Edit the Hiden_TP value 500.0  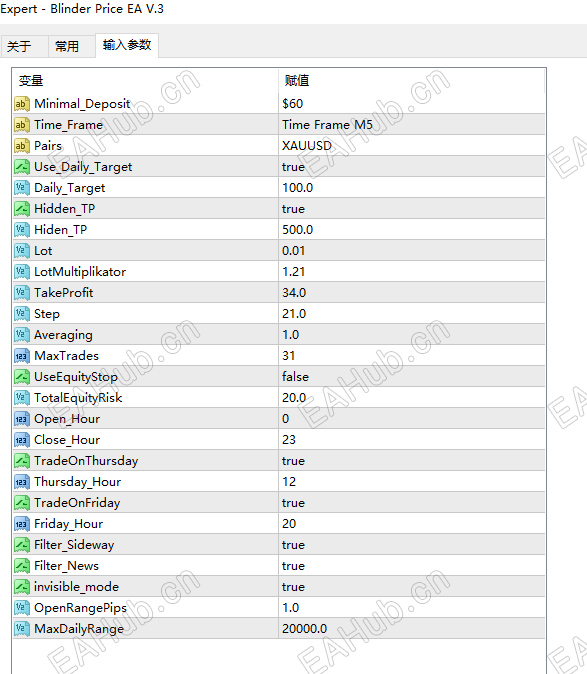tap(412, 230)
